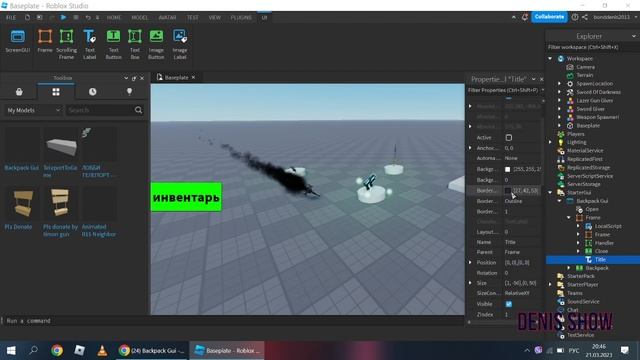Insert an Image Label element

(x=180, y=44)
